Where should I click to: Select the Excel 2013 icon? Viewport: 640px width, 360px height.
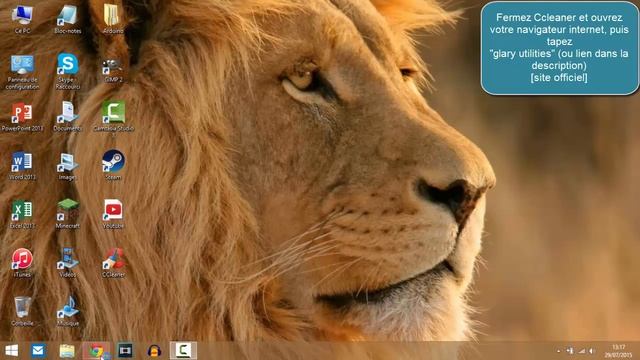coord(22,214)
